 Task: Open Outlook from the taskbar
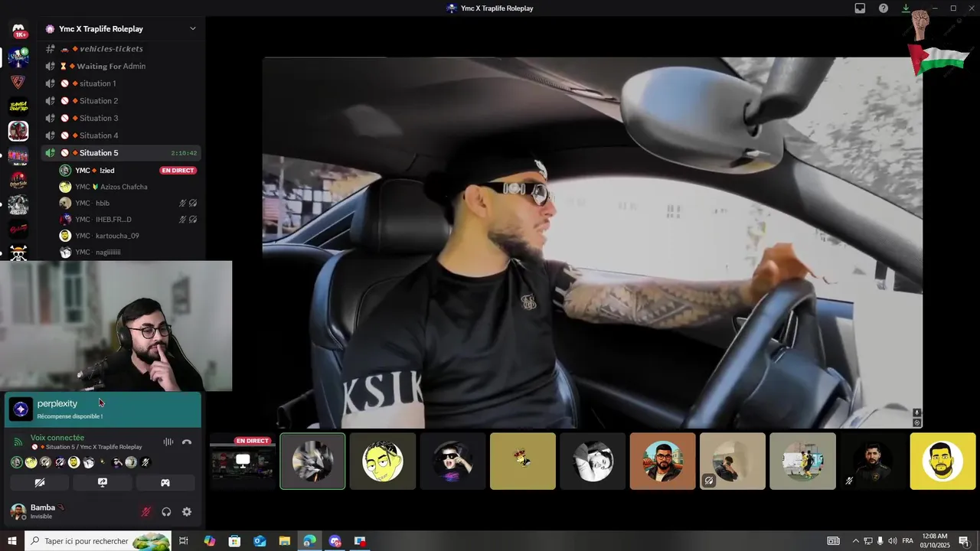click(260, 541)
